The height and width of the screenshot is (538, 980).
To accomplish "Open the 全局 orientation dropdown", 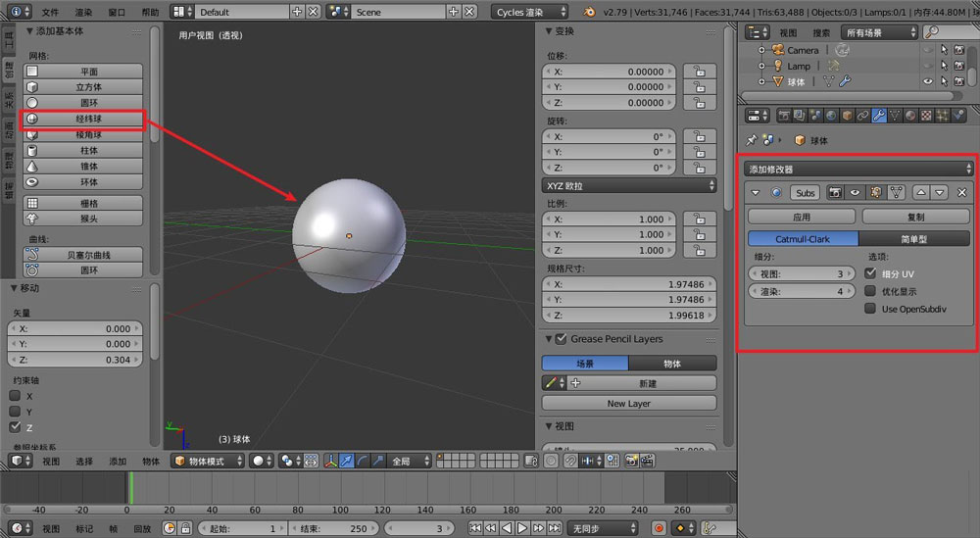I will [410, 462].
